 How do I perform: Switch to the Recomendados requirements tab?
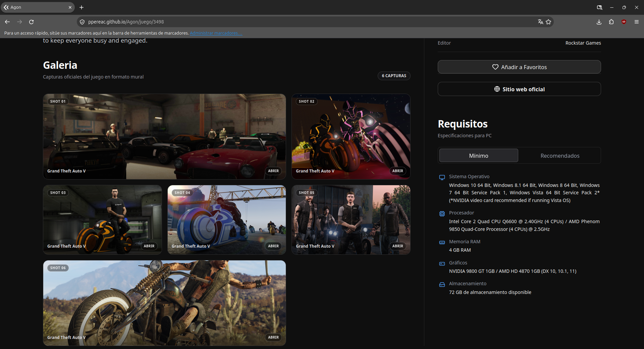pos(560,156)
